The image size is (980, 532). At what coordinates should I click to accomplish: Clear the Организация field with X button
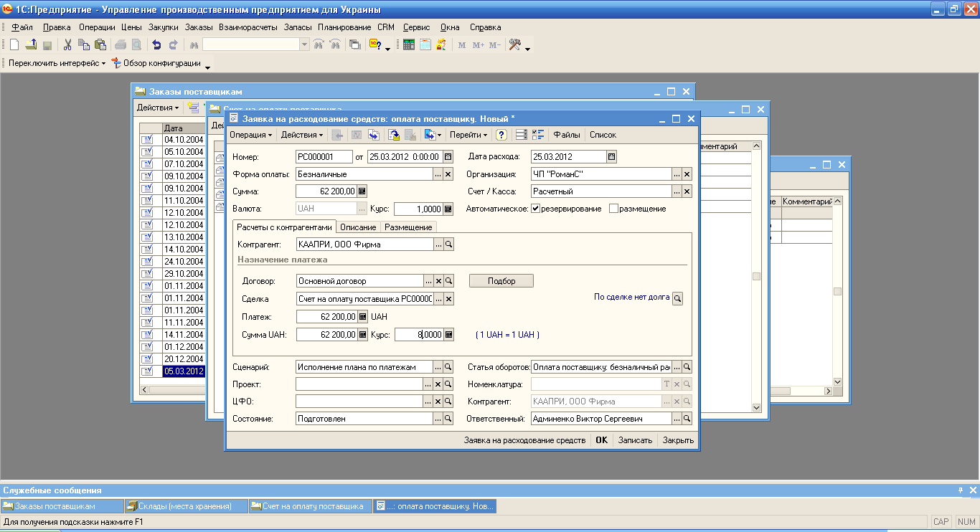[687, 174]
